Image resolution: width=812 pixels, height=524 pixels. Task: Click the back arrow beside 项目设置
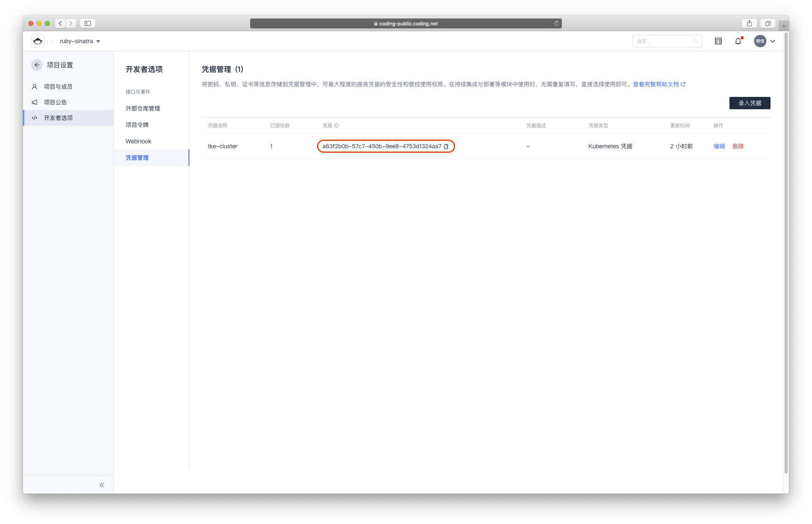click(x=37, y=65)
